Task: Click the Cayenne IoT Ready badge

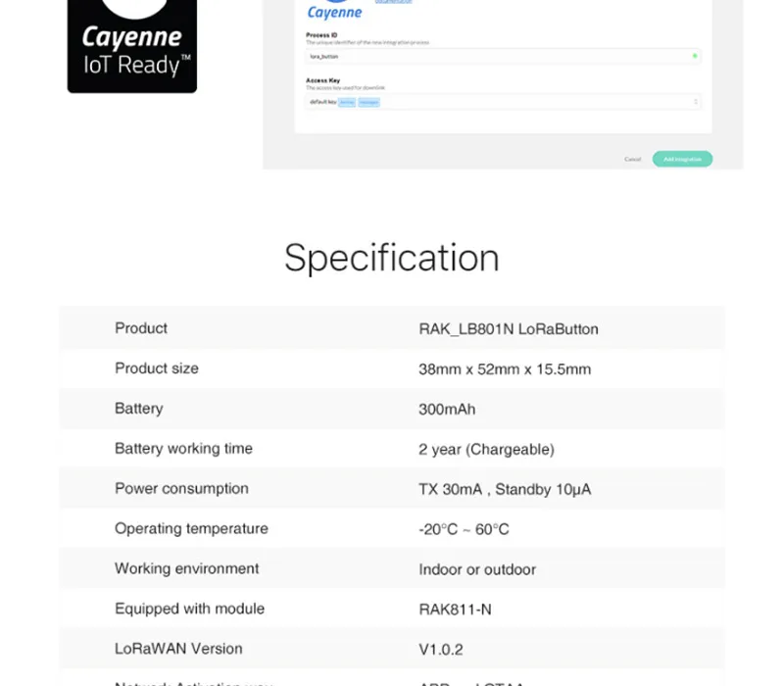Action: 132,46
